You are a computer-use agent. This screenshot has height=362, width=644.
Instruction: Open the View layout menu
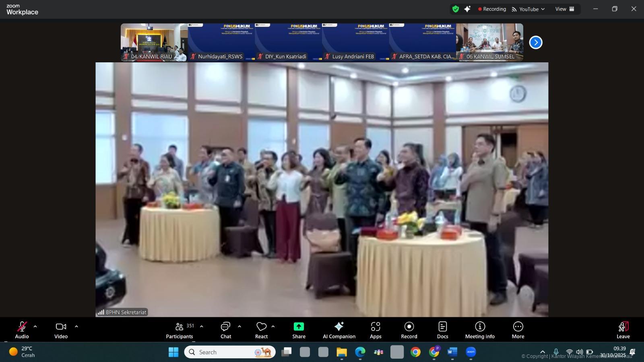pos(565,9)
